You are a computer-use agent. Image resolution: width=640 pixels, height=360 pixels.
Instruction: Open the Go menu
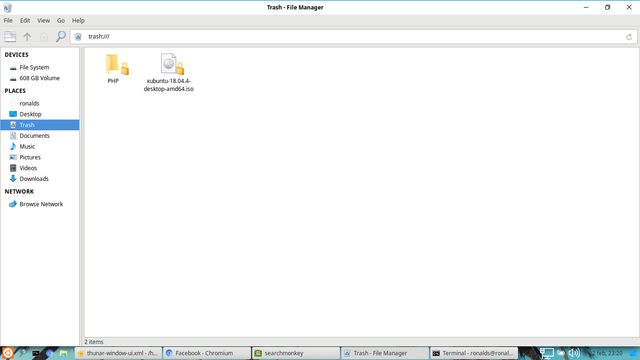coord(61,20)
